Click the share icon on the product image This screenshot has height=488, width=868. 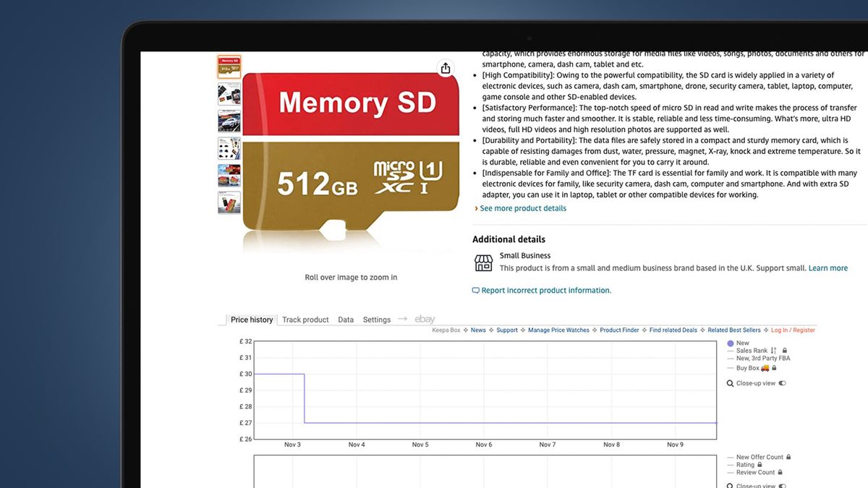point(446,67)
